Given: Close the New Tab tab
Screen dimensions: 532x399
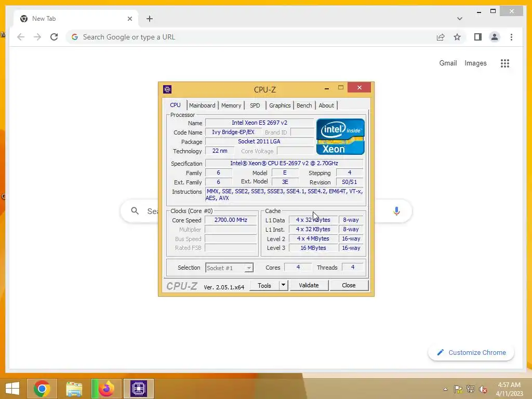Looking at the screenshot, I should click(129, 19).
